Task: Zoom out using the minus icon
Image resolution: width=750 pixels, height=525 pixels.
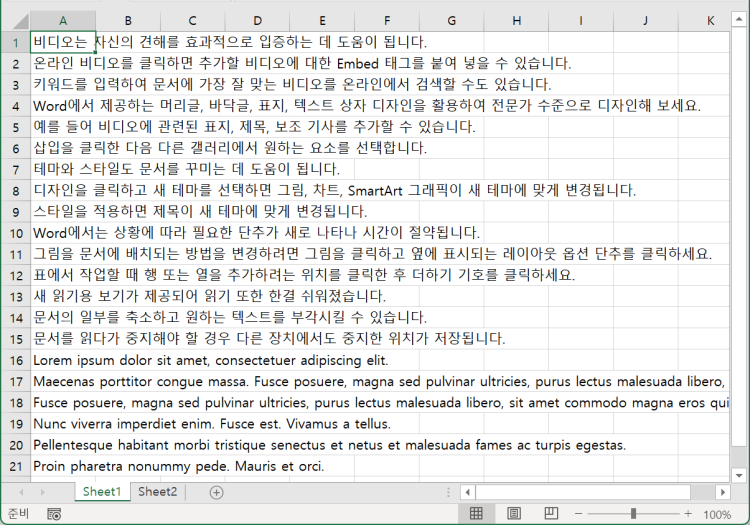Action: (x=578, y=514)
